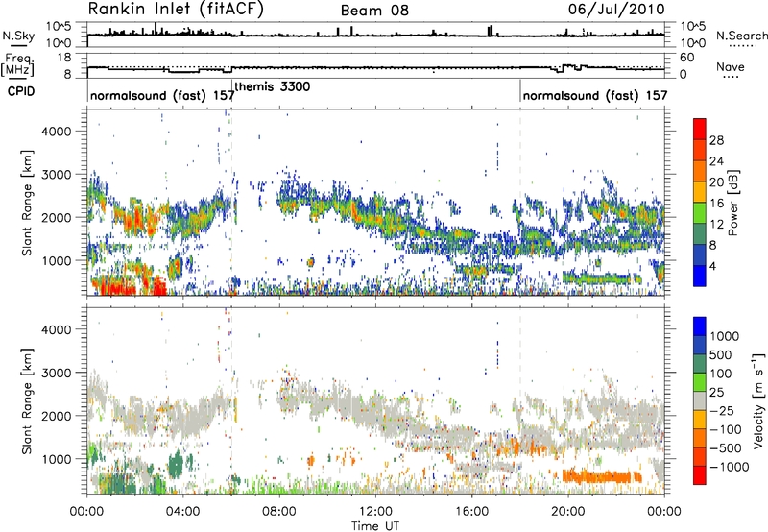Click the date "06/Jul/2010" in the header
Screen dimensions: 768x532
616,10
